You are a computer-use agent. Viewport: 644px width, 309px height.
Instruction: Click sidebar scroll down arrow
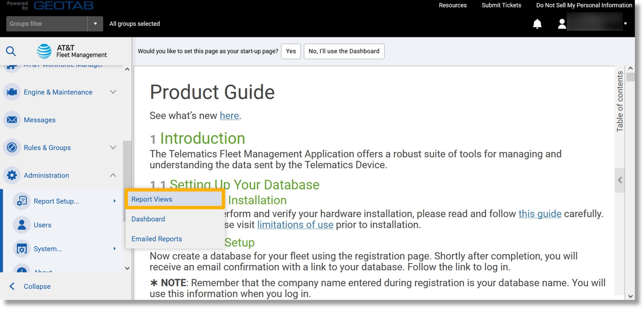click(127, 268)
